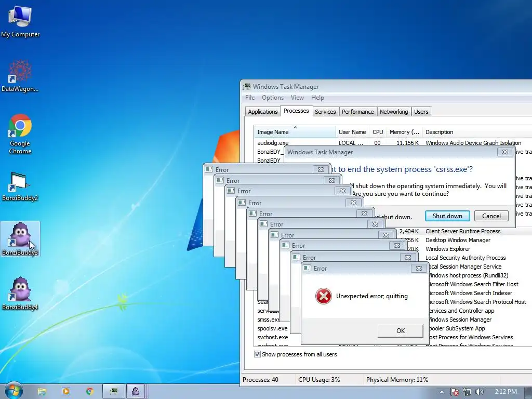Select the Desktop Window Manager row
The image size is (532, 399).
click(458, 240)
